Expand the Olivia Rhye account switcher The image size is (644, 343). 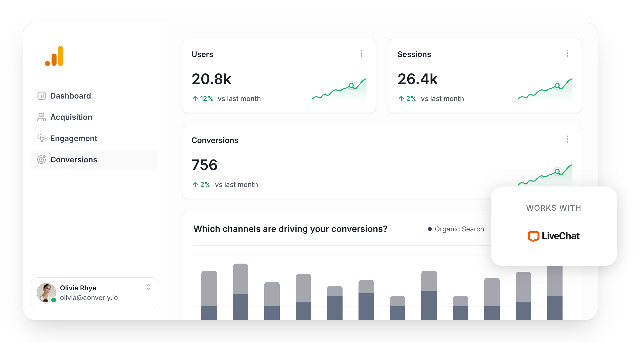point(148,287)
